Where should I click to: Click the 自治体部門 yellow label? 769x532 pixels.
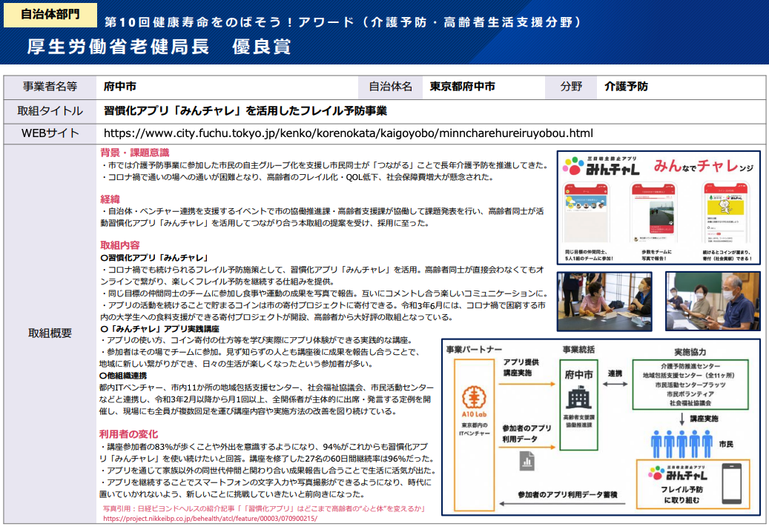(x=50, y=14)
